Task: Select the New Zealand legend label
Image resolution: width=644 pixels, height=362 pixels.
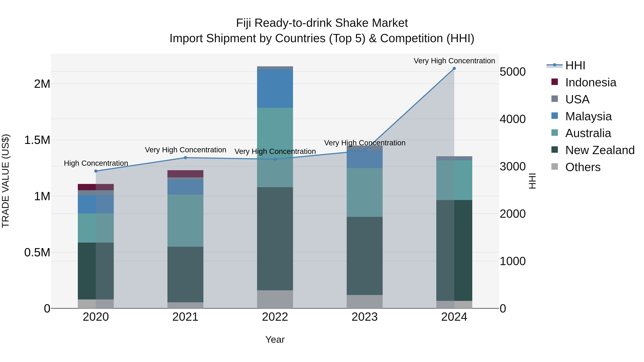Action: click(600, 150)
